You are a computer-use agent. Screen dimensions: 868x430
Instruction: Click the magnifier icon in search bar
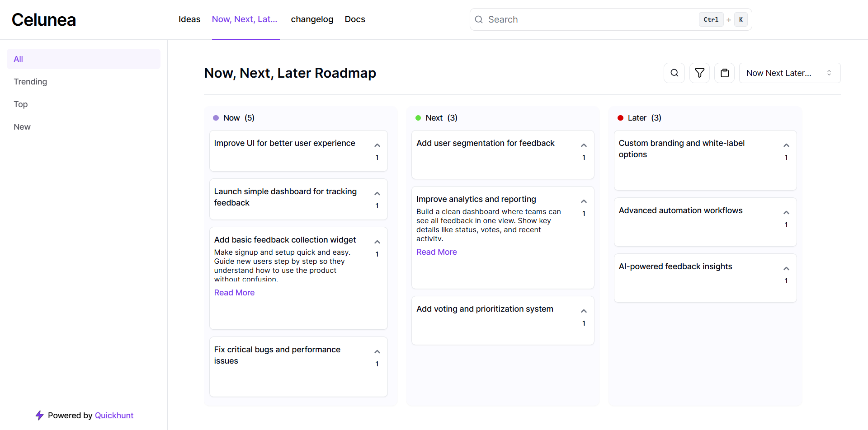tap(479, 19)
